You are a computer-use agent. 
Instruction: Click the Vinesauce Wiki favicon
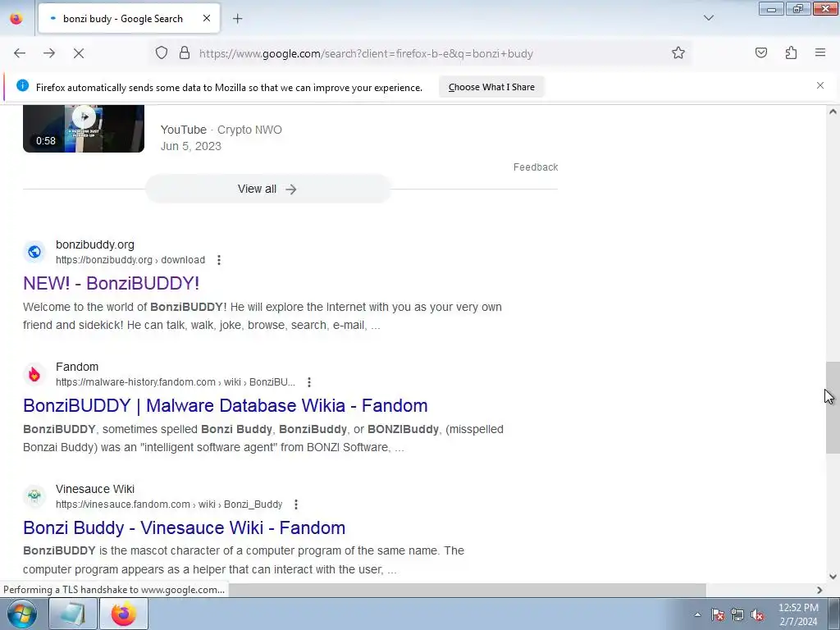click(x=34, y=495)
